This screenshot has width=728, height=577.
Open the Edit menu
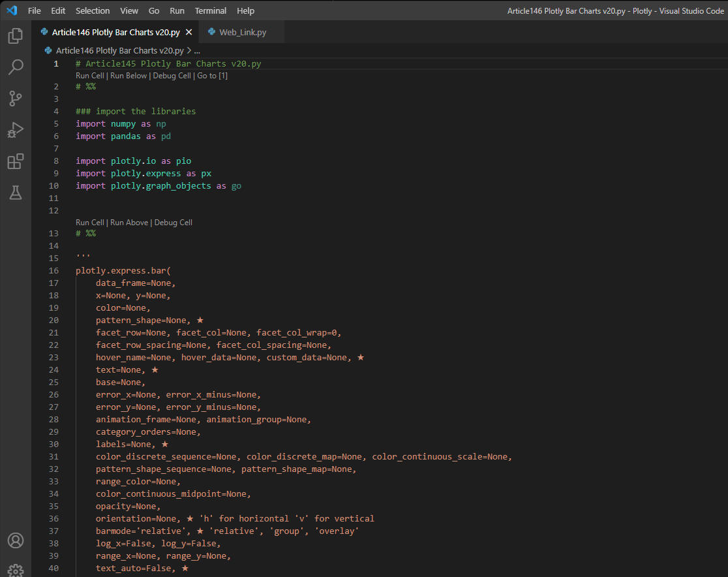[58, 10]
